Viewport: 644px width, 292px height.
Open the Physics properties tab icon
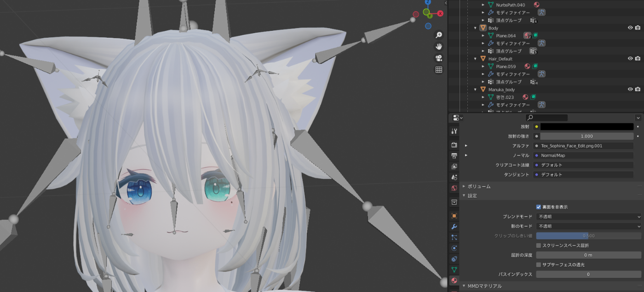454,248
